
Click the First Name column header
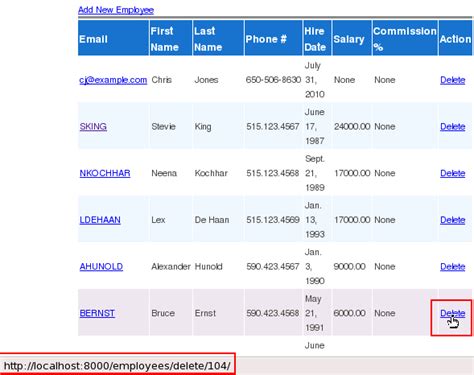[x=171, y=38]
